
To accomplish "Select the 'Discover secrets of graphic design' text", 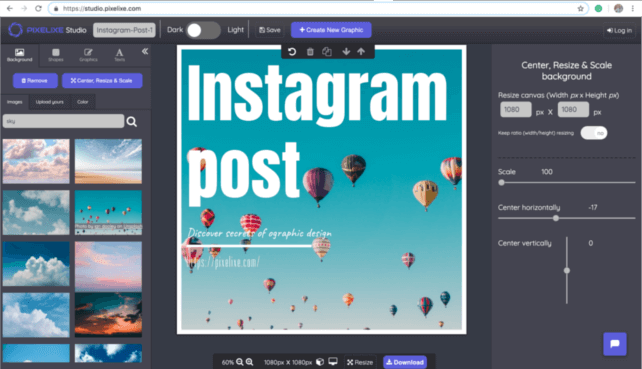I will click(260, 233).
